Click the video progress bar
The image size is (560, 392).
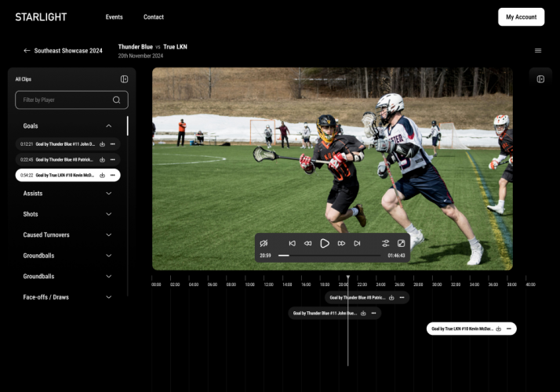329,256
